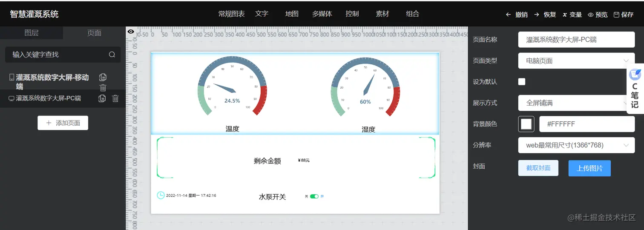Click the 撤销 undo button
This screenshot has width=644, height=230.
(516, 14)
